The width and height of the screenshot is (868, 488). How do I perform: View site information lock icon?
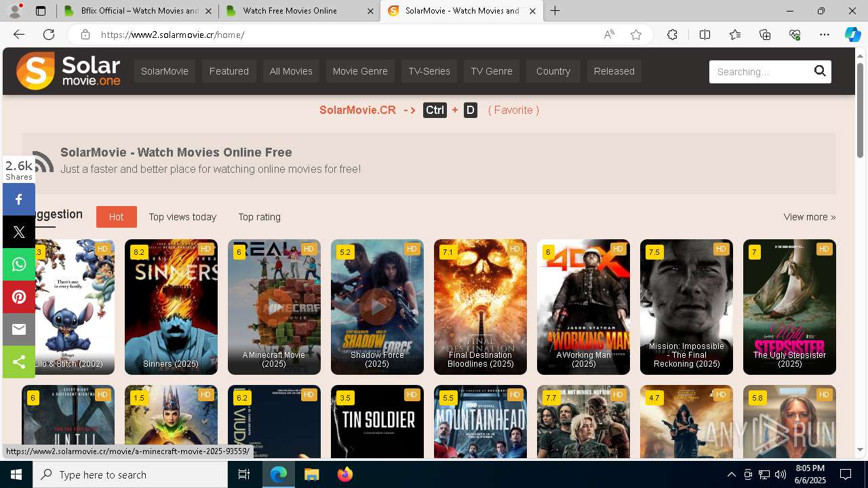coord(85,35)
